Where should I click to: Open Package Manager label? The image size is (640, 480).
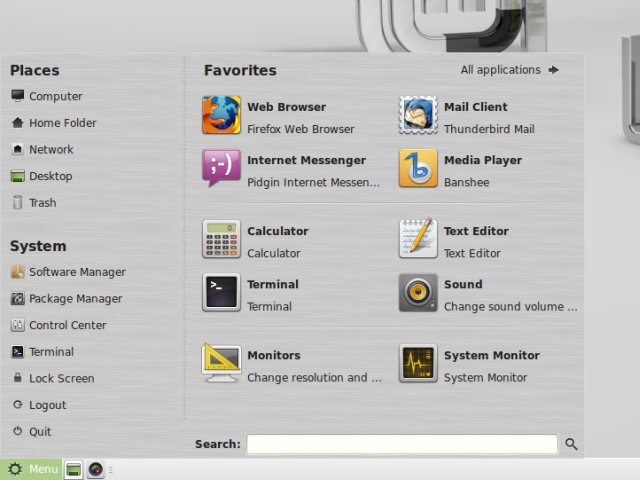76,299
